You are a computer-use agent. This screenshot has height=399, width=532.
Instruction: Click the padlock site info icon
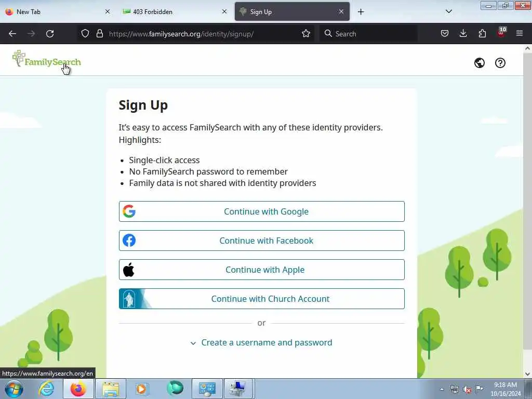click(99, 33)
